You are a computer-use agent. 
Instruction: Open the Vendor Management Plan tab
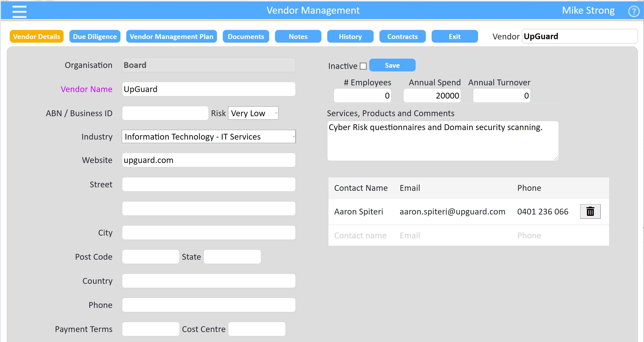coord(171,36)
